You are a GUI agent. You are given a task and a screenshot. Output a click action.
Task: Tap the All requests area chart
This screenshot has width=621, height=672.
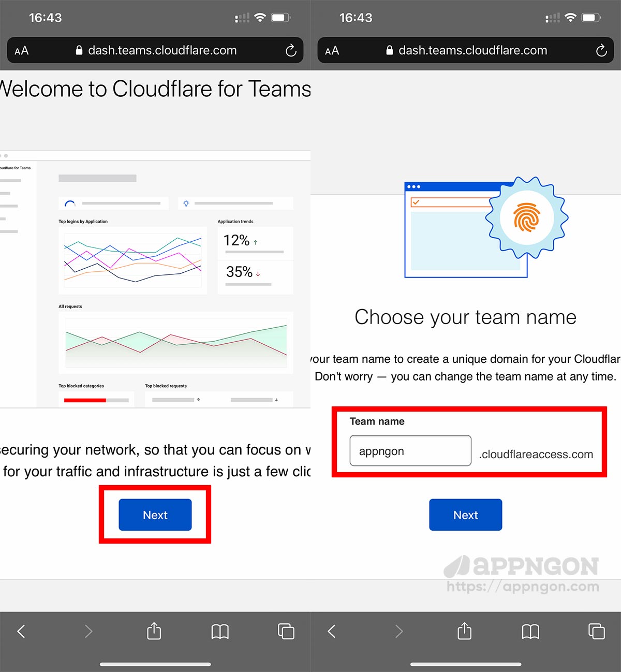click(x=176, y=342)
